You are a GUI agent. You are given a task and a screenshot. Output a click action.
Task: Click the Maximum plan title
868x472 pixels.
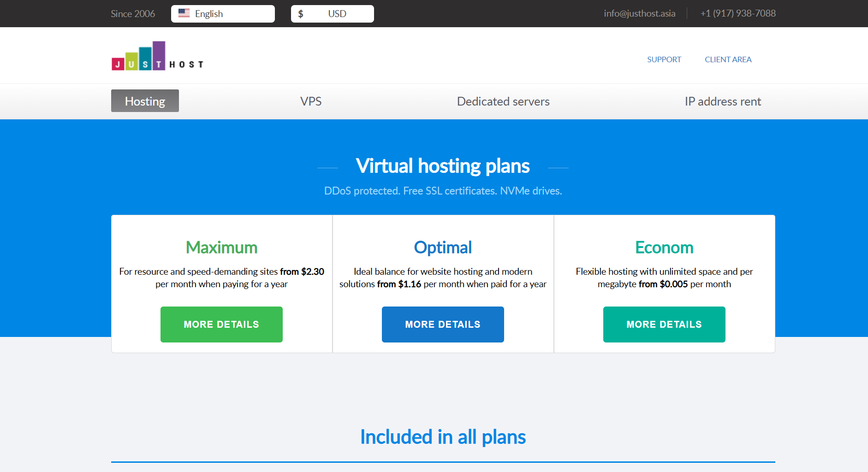pos(221,248)
